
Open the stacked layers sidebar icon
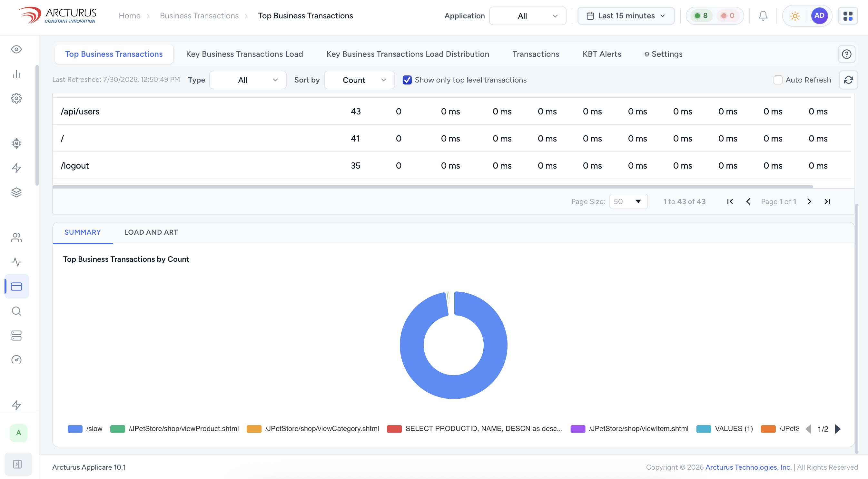click(x=16, y=192)
